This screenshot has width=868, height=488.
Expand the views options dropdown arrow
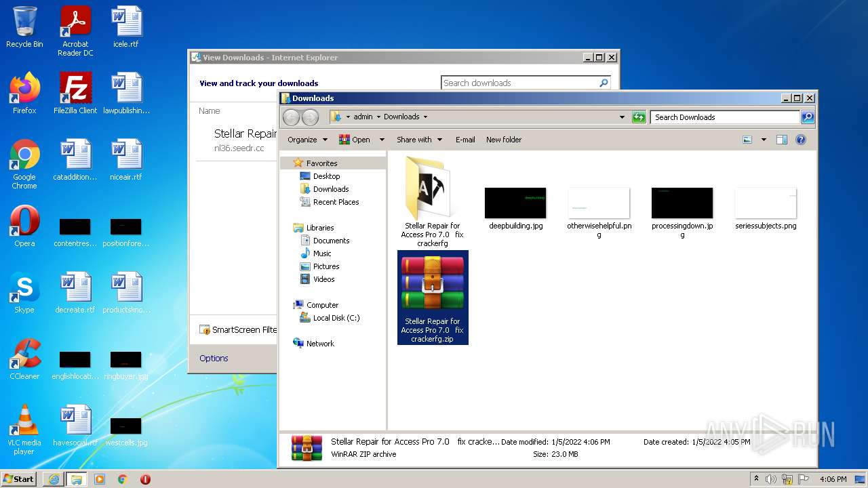pyautogui.click(x=764, y=140)
